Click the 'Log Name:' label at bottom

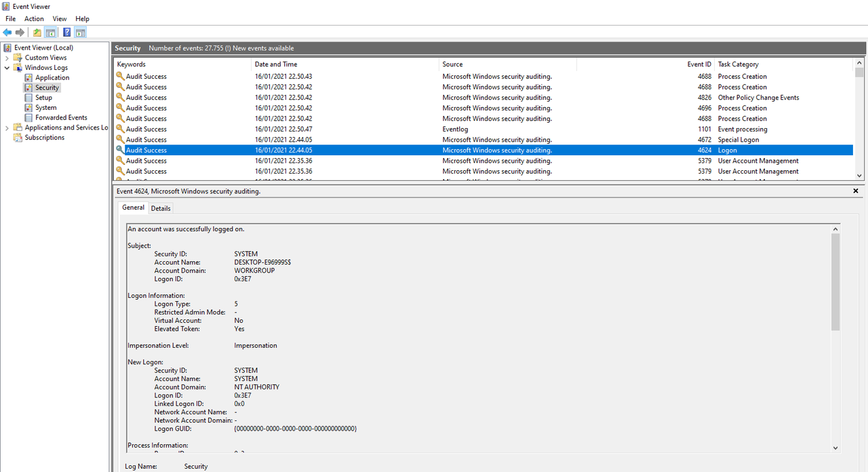point(141,467)
